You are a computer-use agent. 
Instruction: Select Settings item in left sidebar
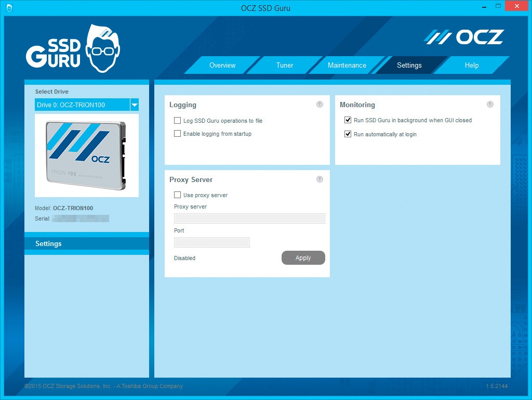coord(87,243)
